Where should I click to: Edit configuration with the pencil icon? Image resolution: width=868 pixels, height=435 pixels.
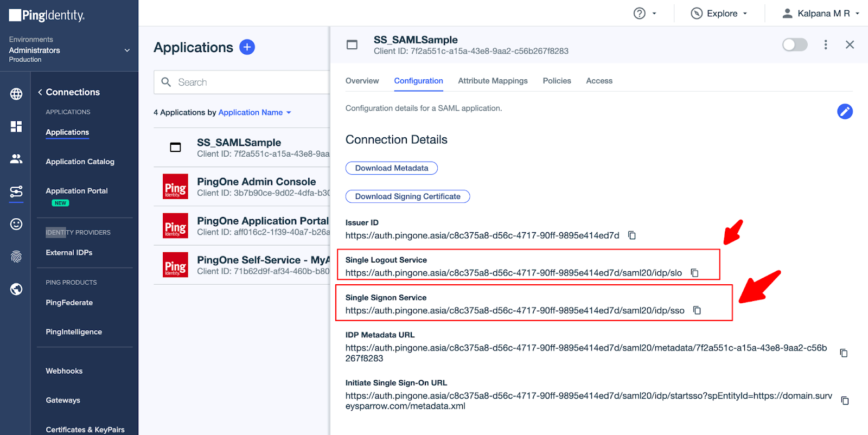[845, 111]
